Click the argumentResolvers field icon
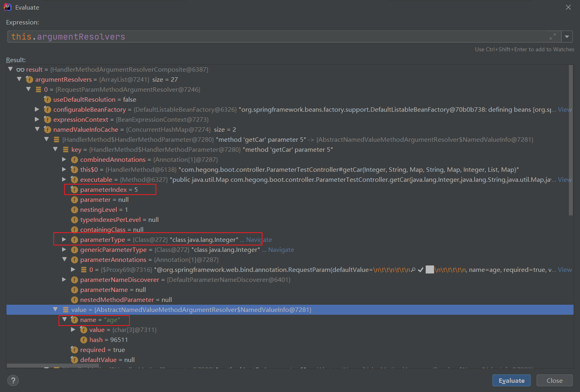This screenshot has width=580, height=392. coord(29,79)
